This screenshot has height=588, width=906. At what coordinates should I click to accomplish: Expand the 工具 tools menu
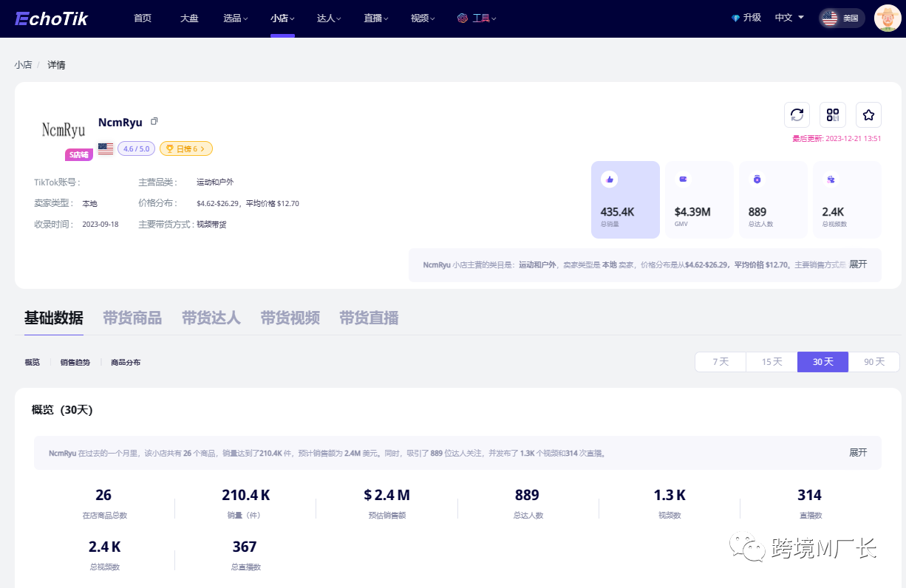[x=477, y=18]
